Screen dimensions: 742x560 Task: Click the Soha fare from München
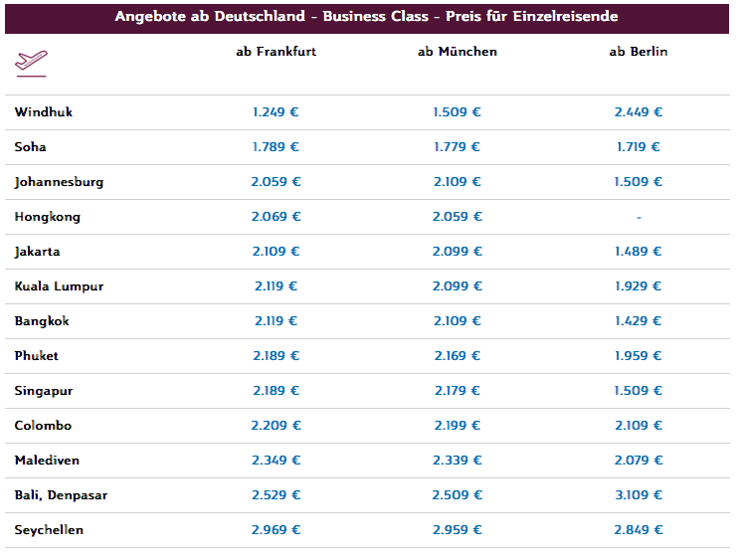[x=457, y=147]
